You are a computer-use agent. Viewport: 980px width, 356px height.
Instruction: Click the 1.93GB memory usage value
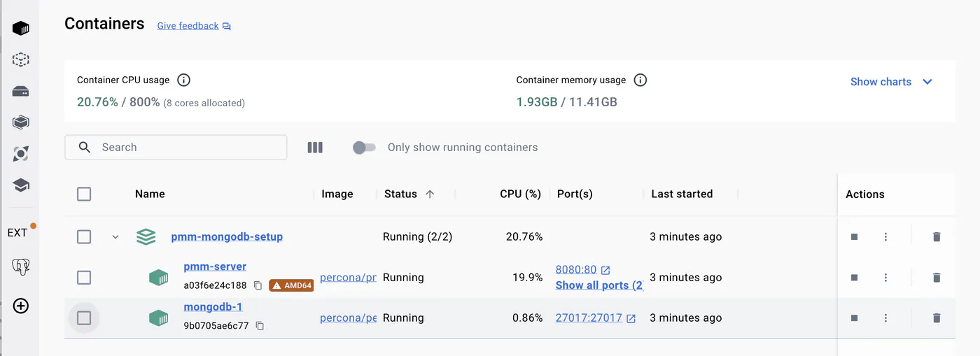click(537, 102)
